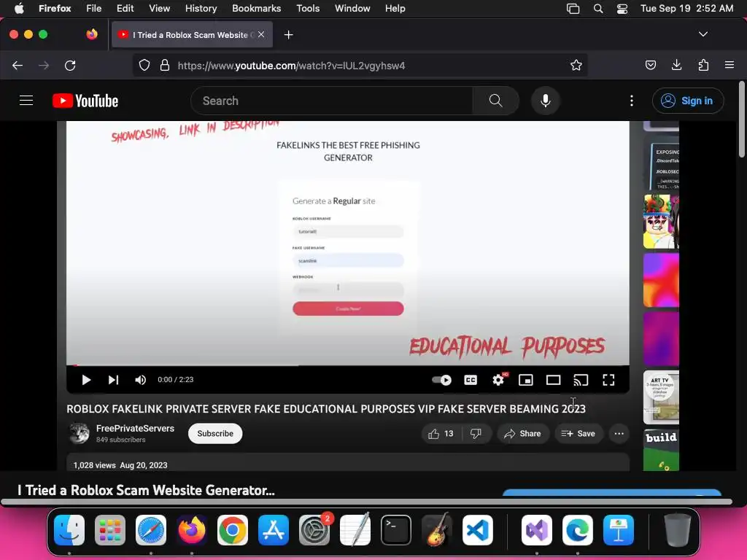
Task: Click the page vertical scrollbar
Action: (x=742, y=119)
